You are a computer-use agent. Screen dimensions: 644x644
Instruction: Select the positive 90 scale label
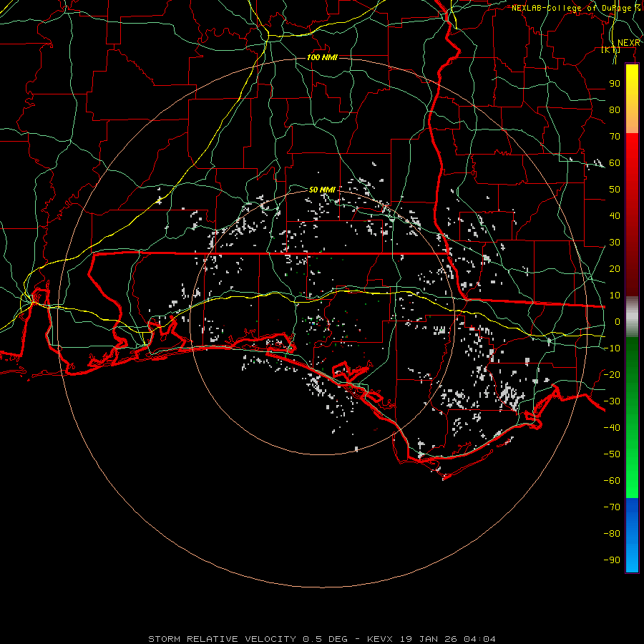click(615, 84)
